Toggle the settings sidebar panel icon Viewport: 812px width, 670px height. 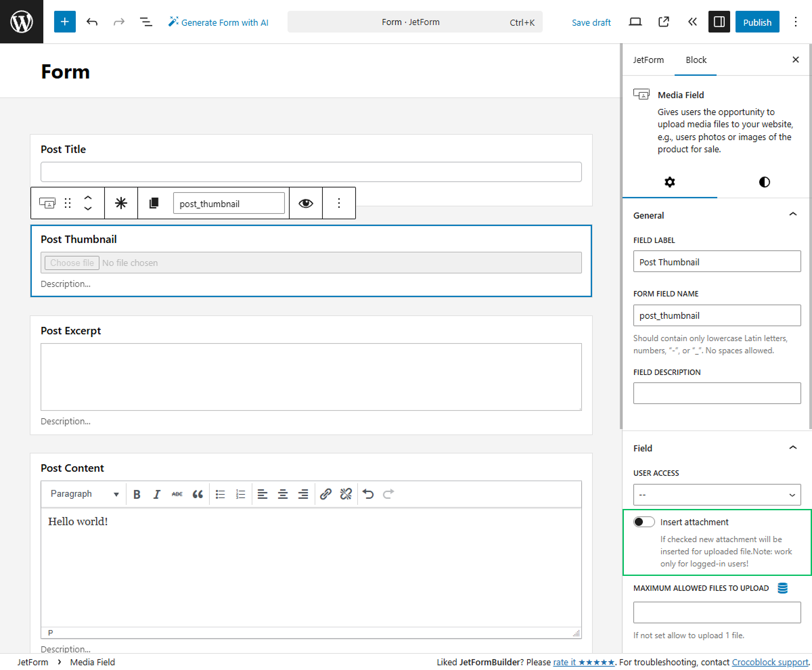[719, 22]
